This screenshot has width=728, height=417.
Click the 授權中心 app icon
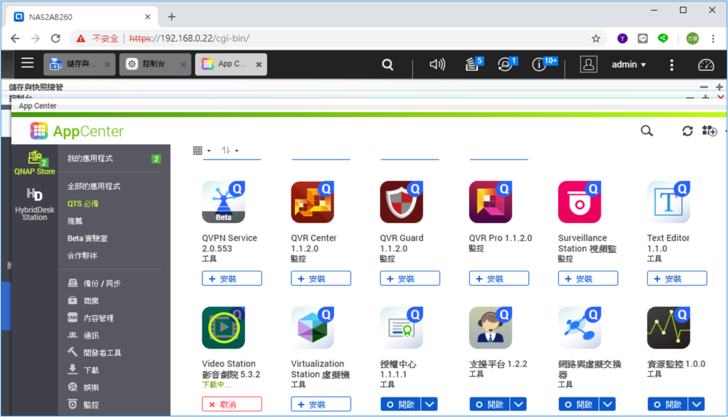[402, 328]
